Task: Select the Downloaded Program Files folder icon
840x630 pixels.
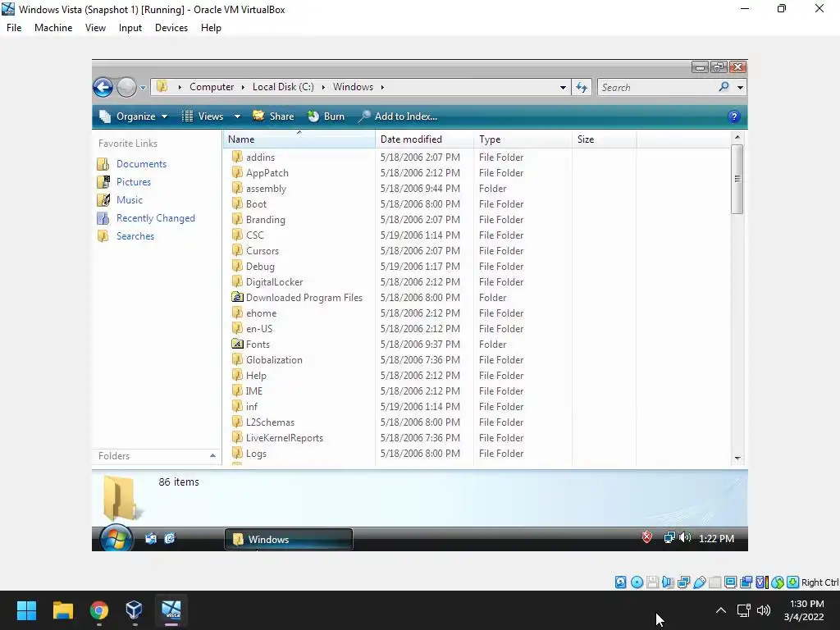Action: 237,297
